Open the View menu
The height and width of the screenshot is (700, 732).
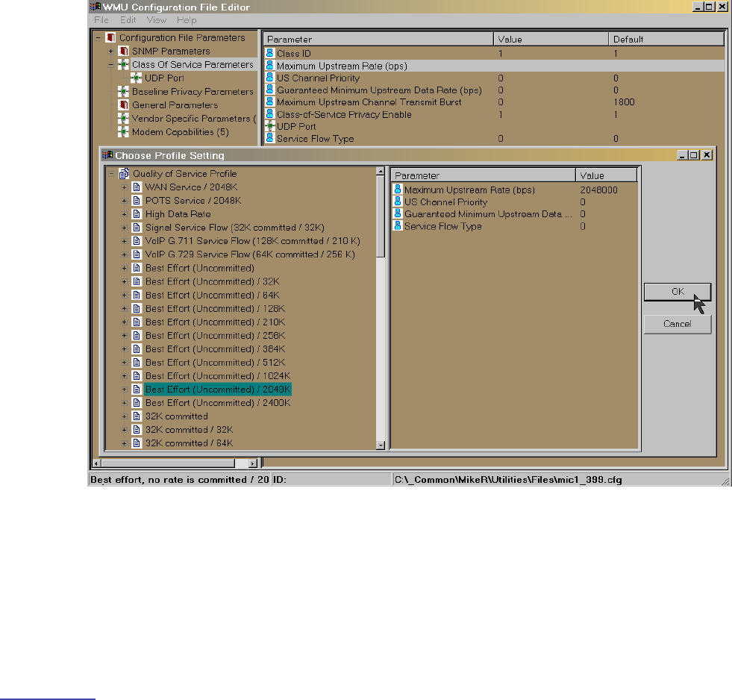click(x=157, y=20)
